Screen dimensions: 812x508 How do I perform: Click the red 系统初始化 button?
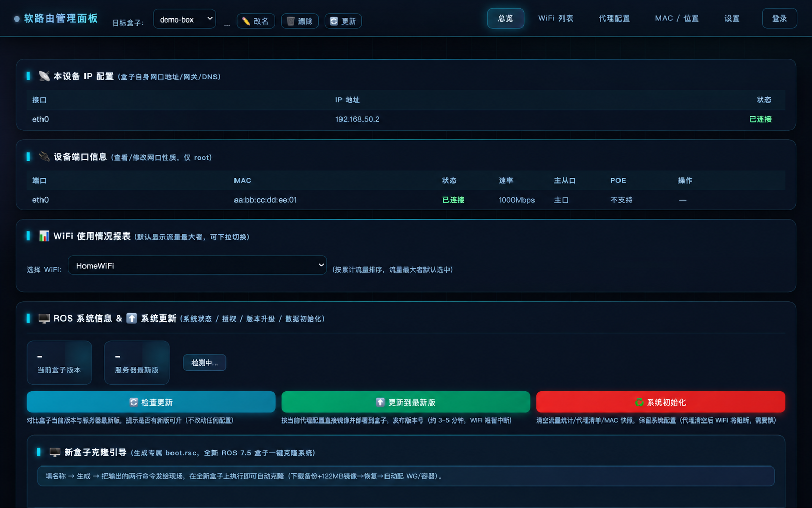point(660,402)
